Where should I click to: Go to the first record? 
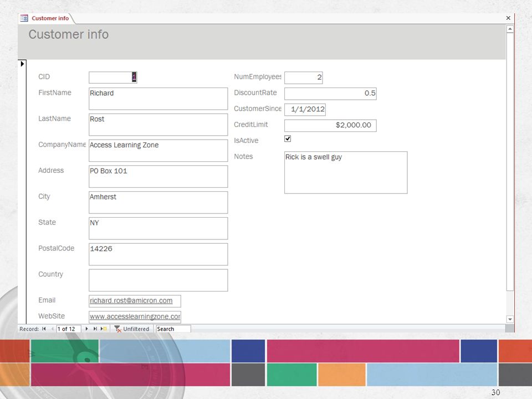[x=44, y=329]
